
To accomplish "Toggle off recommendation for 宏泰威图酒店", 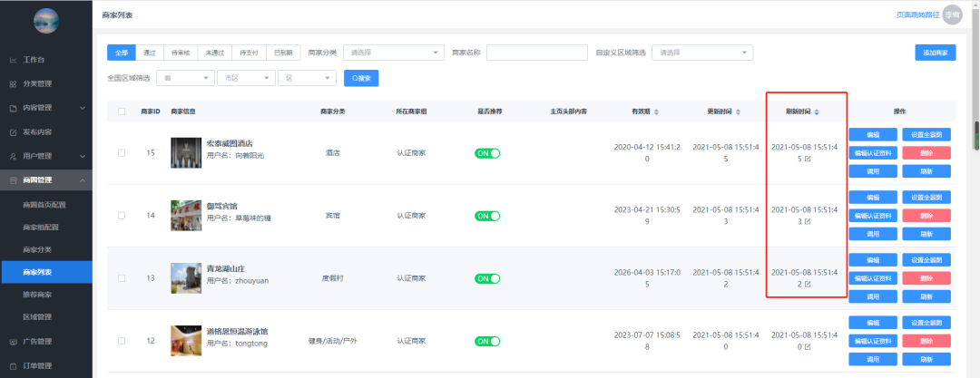I will click(487, 152).
